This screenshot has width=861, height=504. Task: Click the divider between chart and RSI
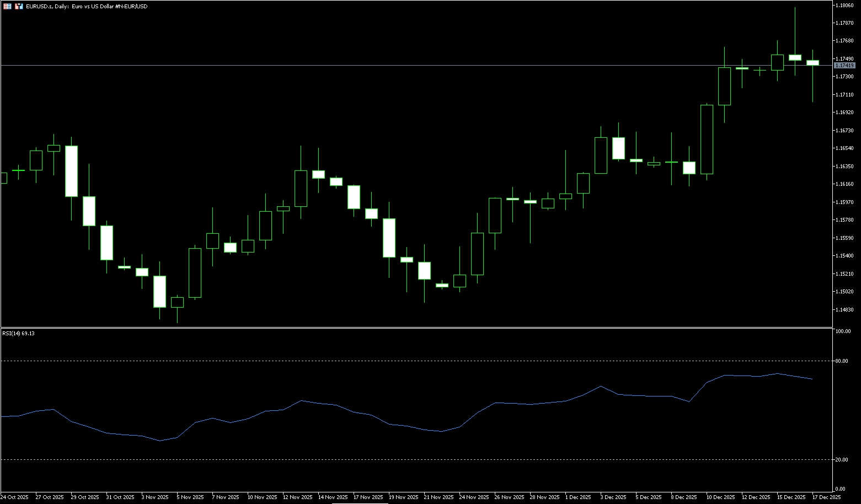(x=386, y=328)
